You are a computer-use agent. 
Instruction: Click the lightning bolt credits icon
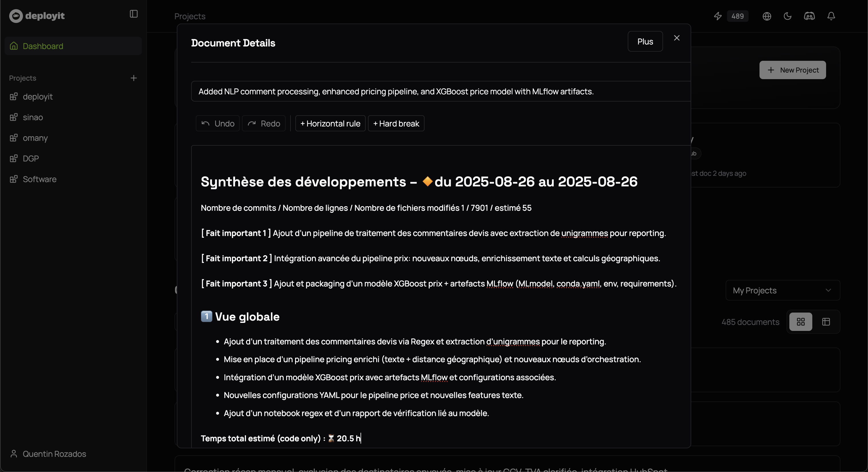pyautogui.click(x=718, y=16)
